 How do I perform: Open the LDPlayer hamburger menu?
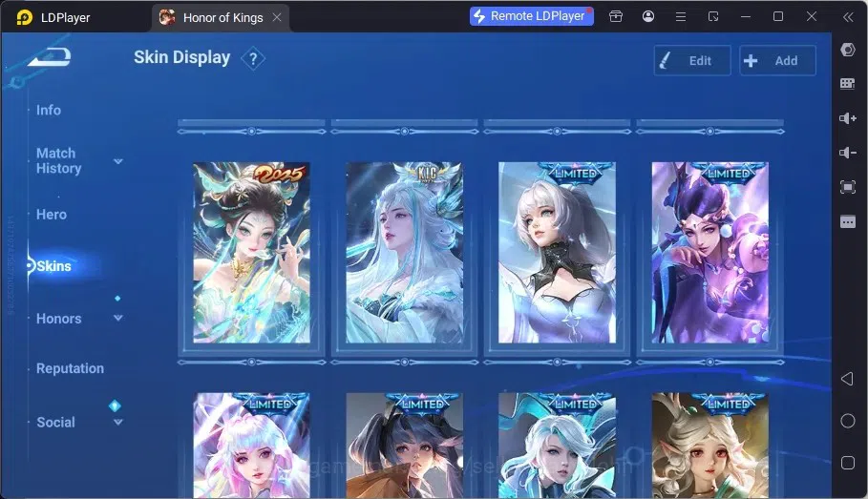681,16
